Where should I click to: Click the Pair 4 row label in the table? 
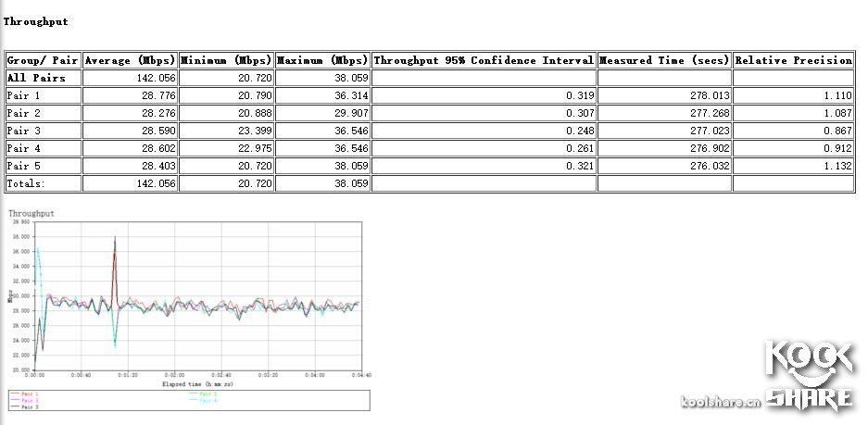23,148
